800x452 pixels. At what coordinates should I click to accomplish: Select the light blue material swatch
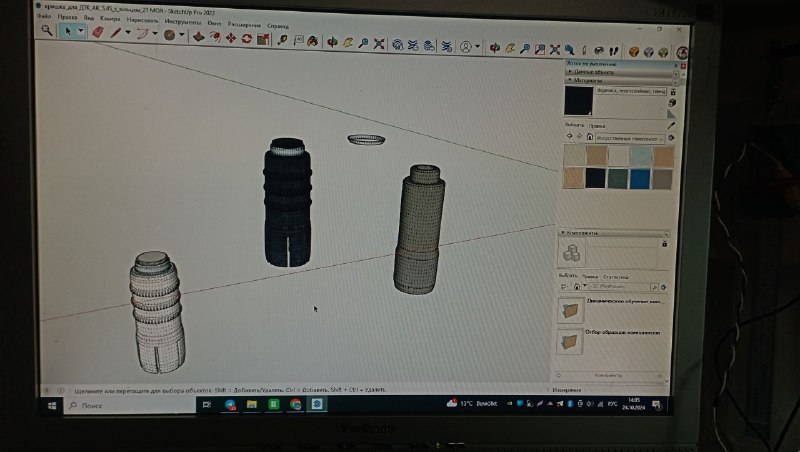tap(641, 157)
